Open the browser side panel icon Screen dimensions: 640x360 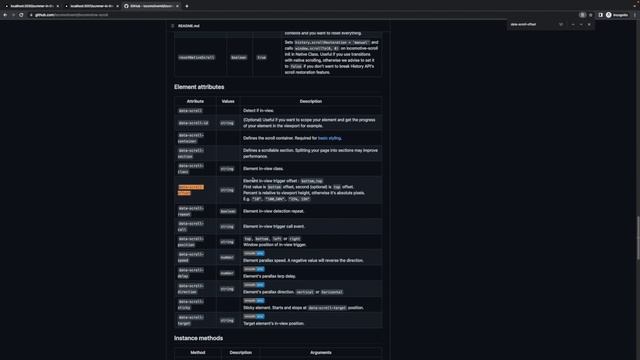[600, 15]
